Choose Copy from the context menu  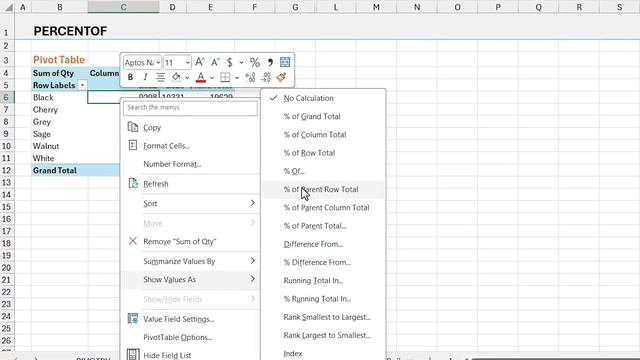click(x=152, y=127)
